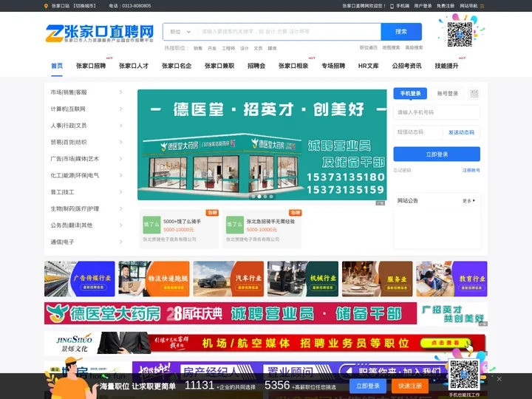532x399 pixels.
Task: Open the 专场招聘 nav item
Action: point(333,66)
